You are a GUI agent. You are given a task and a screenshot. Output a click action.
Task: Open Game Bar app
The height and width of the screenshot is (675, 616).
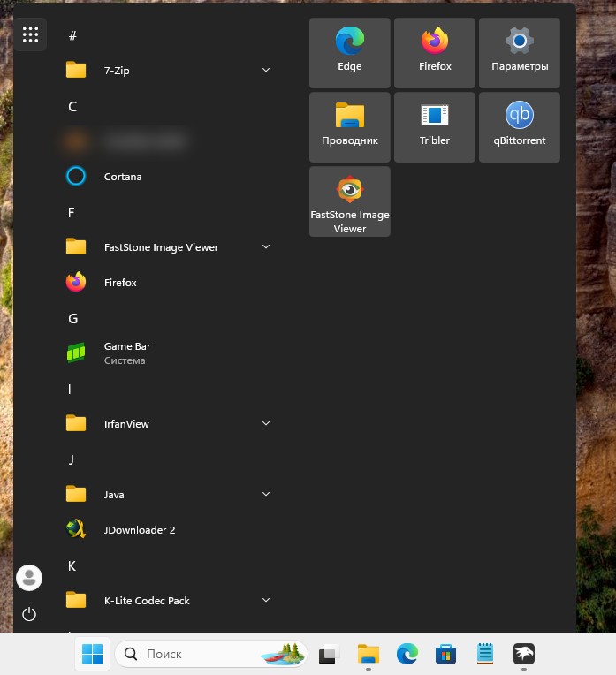(170, 353)
